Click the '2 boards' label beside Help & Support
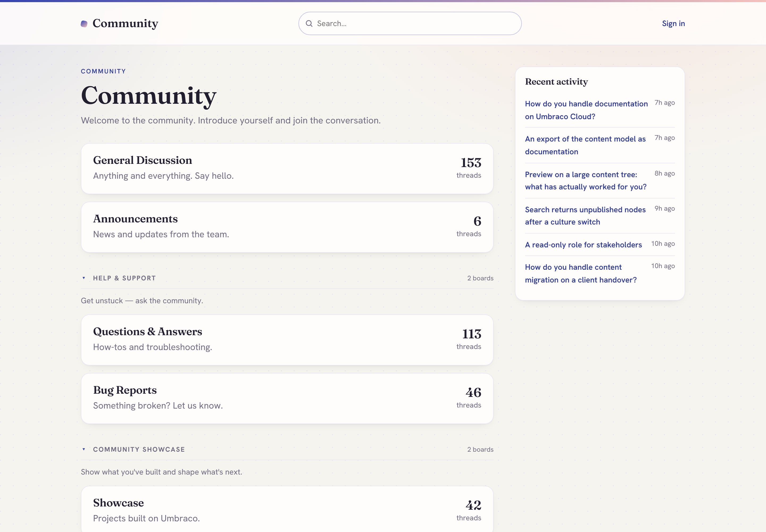Screen dimensions: 766x532 click(480, 278)
